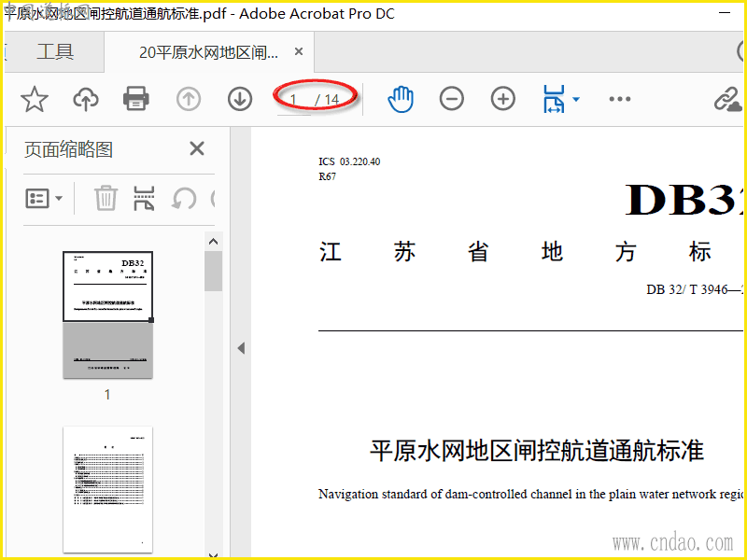This screenshot has width=747, height=560.
Task: Collapse the navigation pane with left arrow
Action: click(x=241, y=348)
